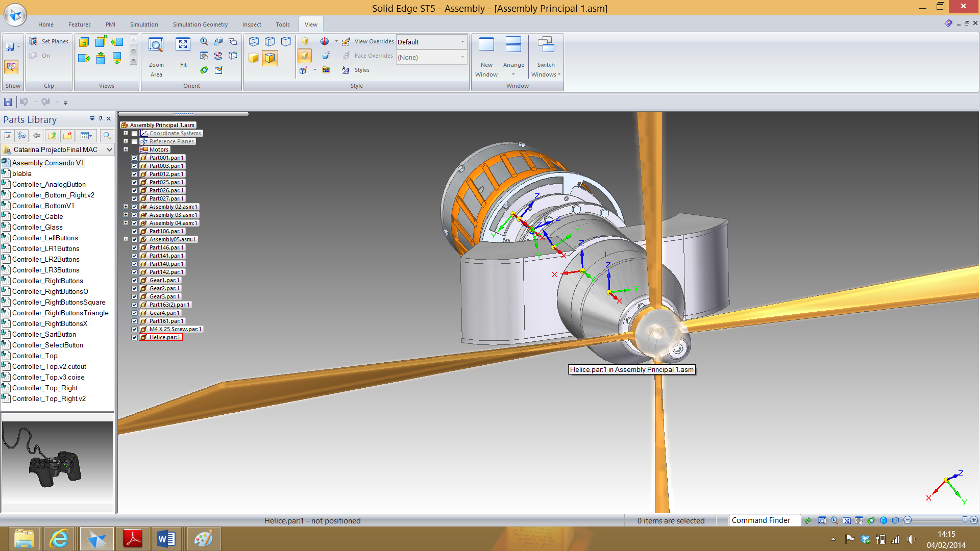The width and height of the screenshot is (980, 551).
Task: Toggle the M4 X 25 Screw.par:1 checkbox
Action: click(x=135, y=330)
